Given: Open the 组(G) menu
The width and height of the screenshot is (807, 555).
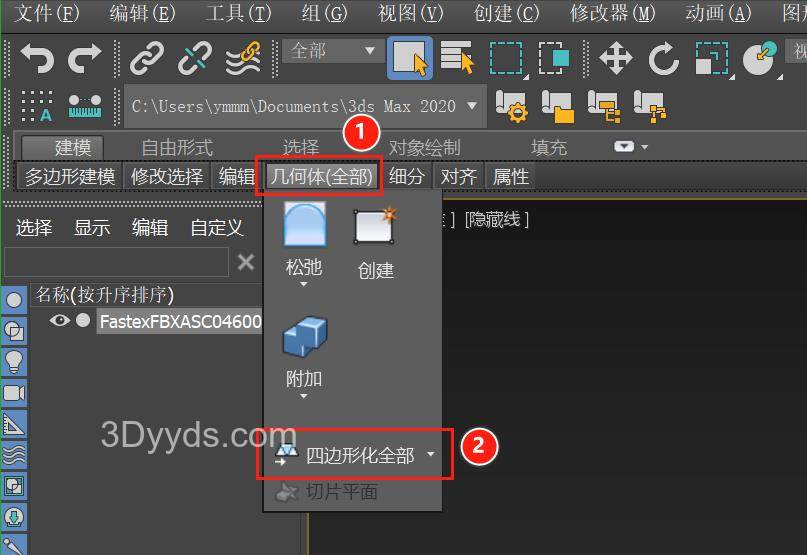Looking at the screenshot, I should point(325,12).
